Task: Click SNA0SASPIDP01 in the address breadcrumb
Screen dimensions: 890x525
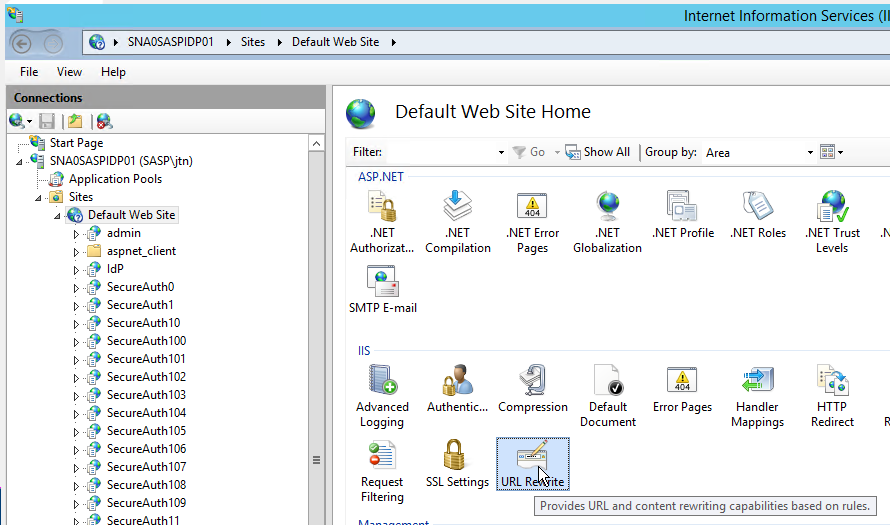Action: (170, 42)
